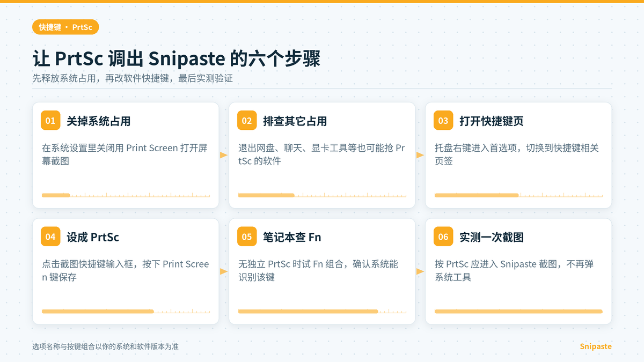
Task: Click the progress bar in 关掉系统占用 card
Action: pyautogui.click(x=126, y=195)
